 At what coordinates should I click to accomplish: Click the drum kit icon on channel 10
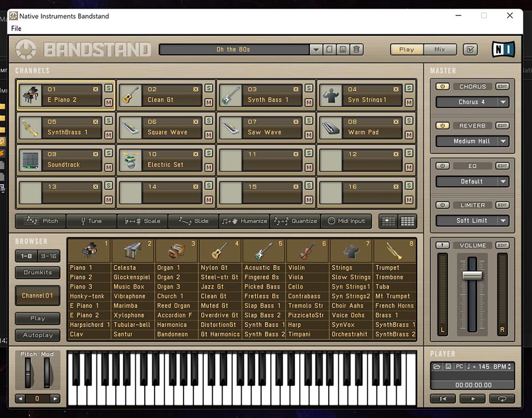131,160
